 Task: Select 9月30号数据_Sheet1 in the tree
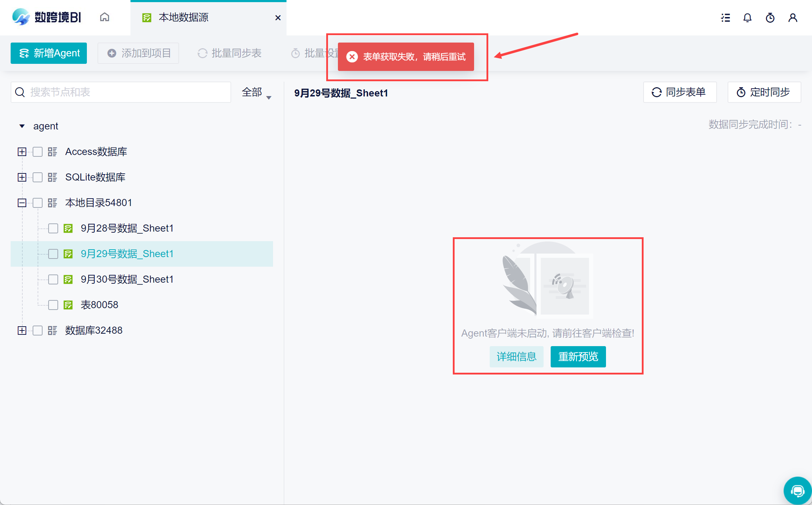[127, 279]
